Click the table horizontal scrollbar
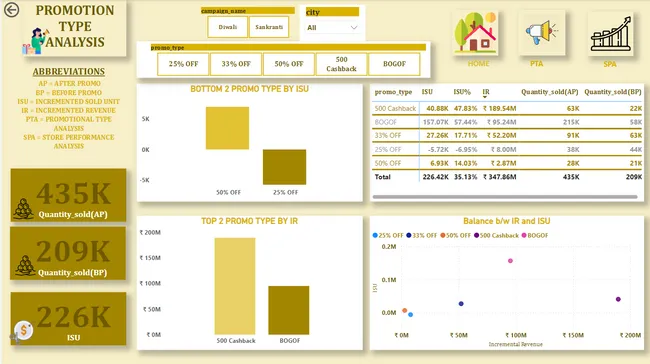This screenshot has height=364, width=650. [504, 197]
